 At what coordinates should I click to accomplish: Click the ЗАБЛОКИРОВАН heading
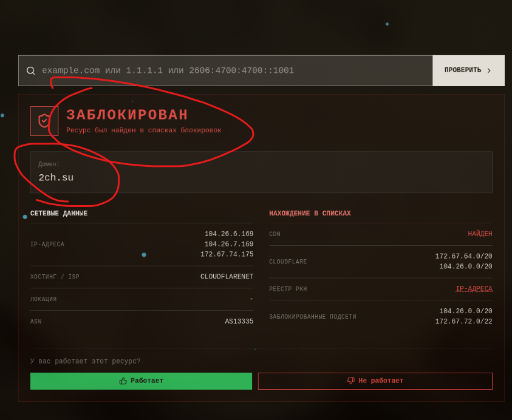(127, 115)
